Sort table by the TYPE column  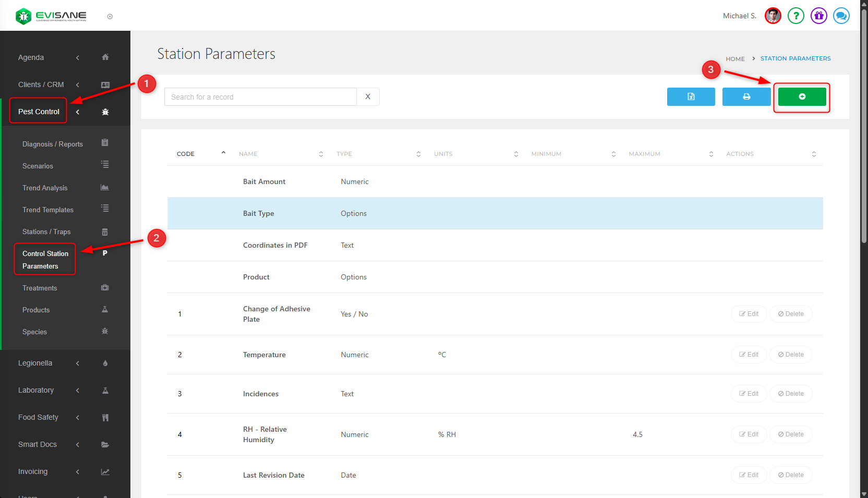coord(379,154)
